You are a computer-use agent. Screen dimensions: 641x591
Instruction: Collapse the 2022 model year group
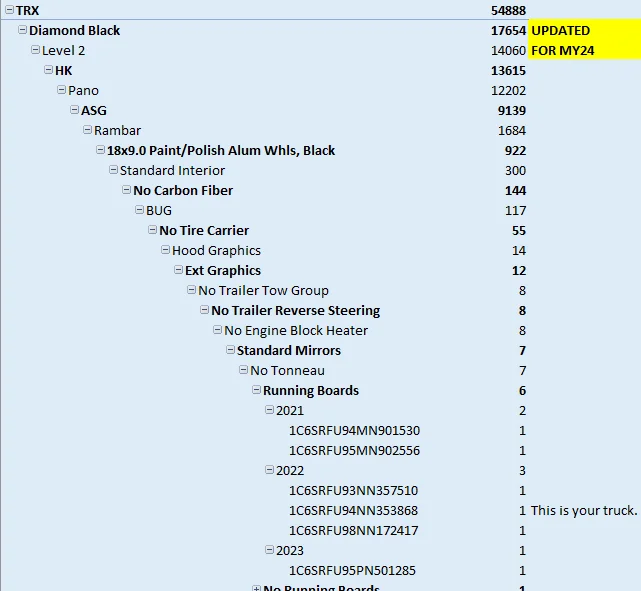click(x=270, y=470)
